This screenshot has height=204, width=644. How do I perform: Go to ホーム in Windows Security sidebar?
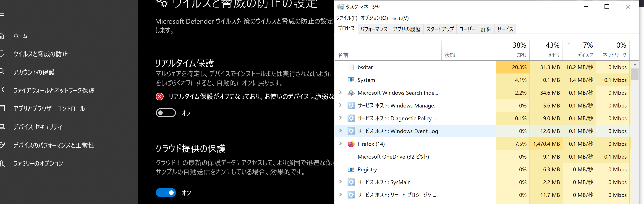point(21,36)
